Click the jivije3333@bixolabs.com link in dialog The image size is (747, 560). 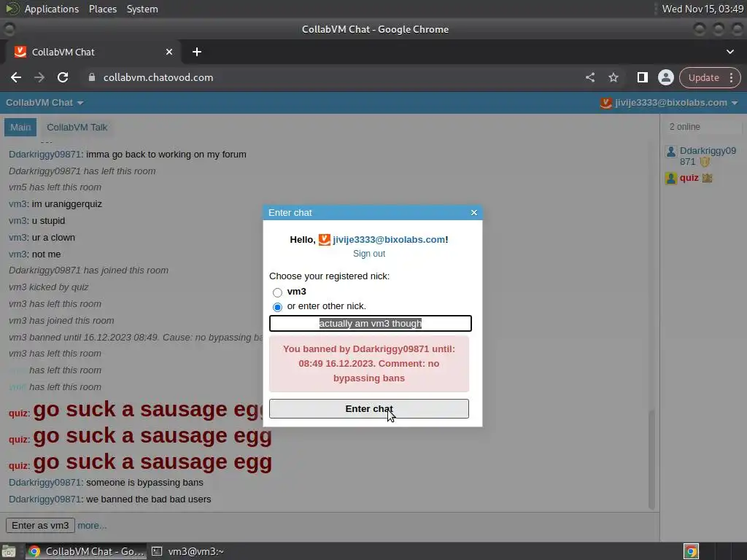click(389, 239)
